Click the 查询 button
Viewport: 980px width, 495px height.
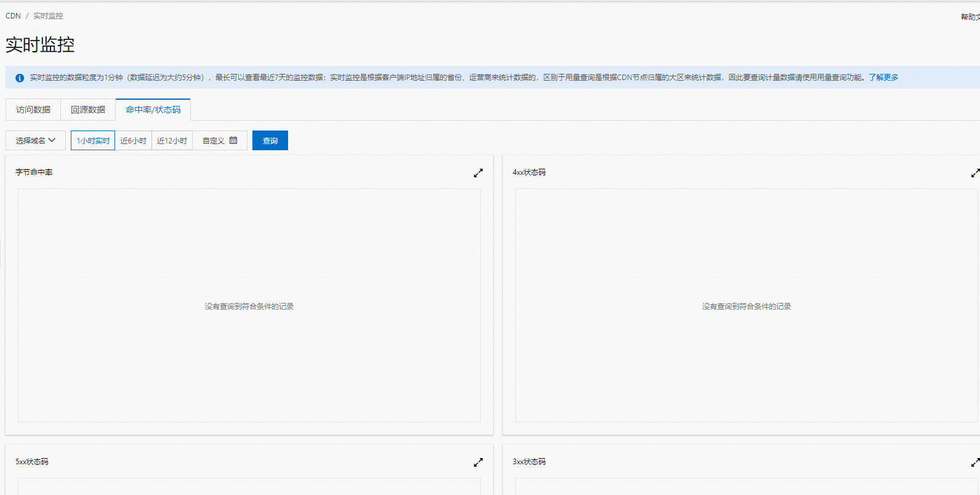270,140
